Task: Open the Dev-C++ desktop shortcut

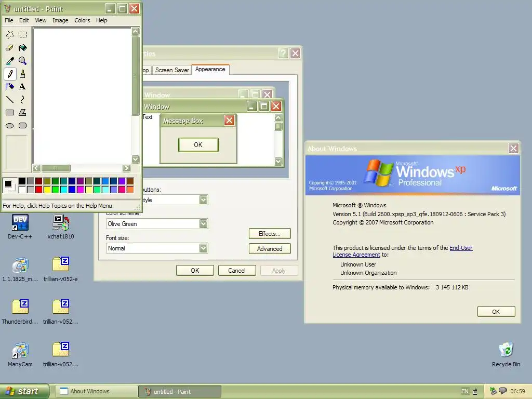Action: (x=20, y=227)
